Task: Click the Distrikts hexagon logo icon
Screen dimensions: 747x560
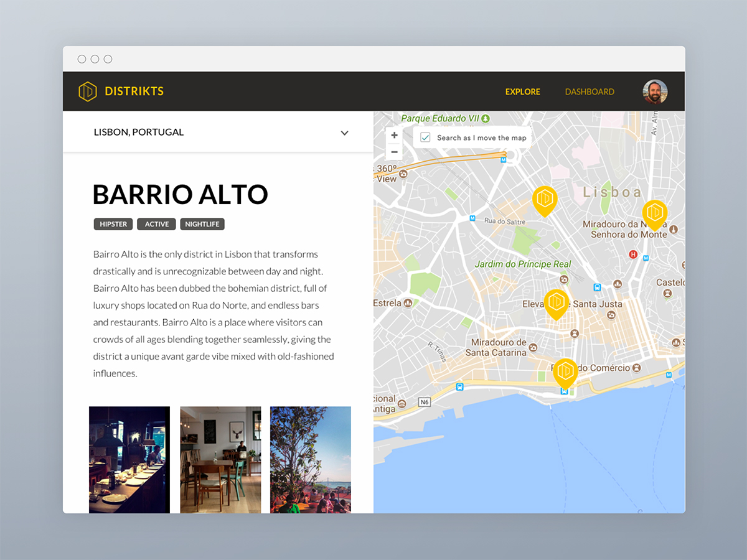Action: [x=88, y=91]
